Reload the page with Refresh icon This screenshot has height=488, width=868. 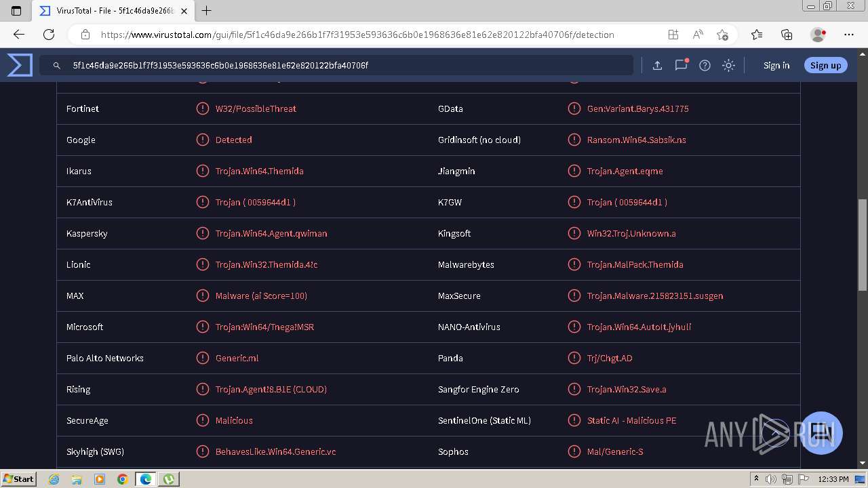pyautogui.click(x=49, y=35)
